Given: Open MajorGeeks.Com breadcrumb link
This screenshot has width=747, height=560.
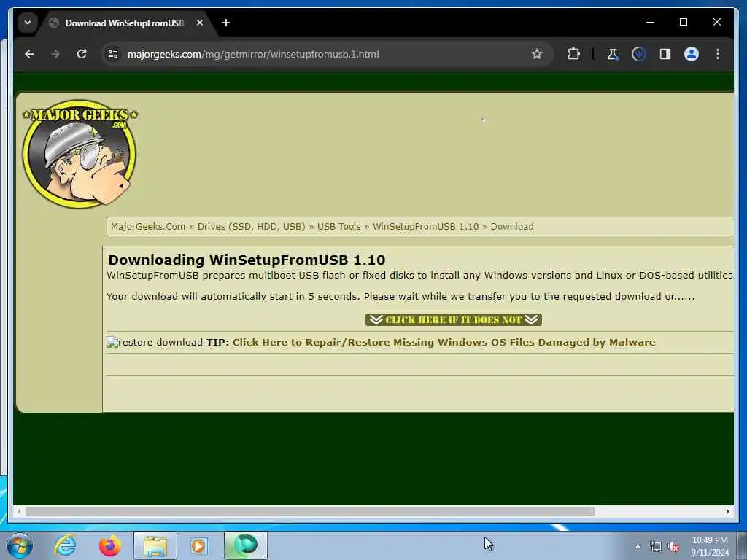Looking at the screenshot, I should [148, 227].
